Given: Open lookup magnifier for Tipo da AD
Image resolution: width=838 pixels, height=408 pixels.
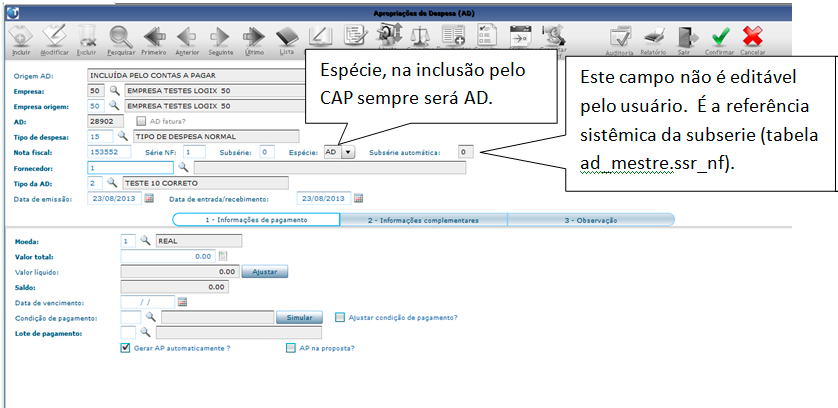Looking at the screenshot, I should (x=112, y=182).
